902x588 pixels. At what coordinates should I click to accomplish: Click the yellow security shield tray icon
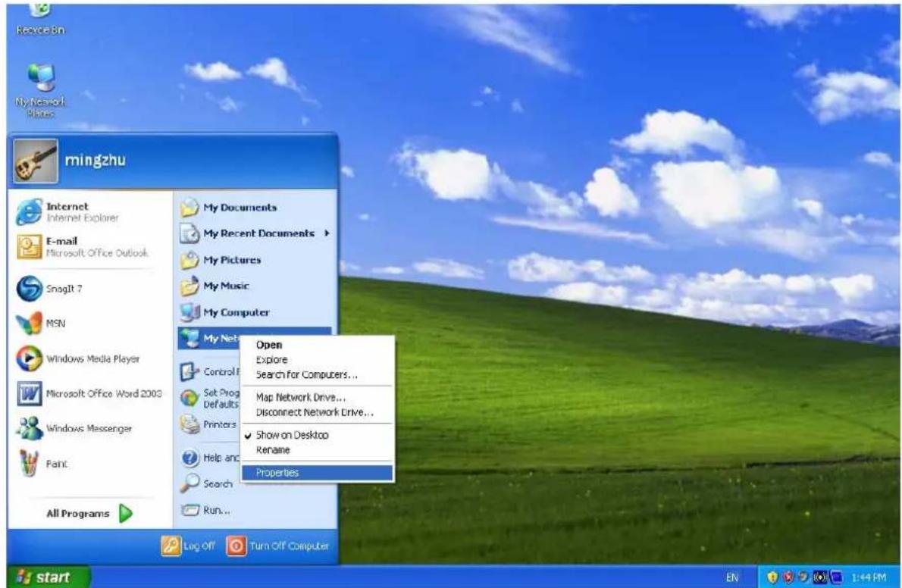(772, 577)
